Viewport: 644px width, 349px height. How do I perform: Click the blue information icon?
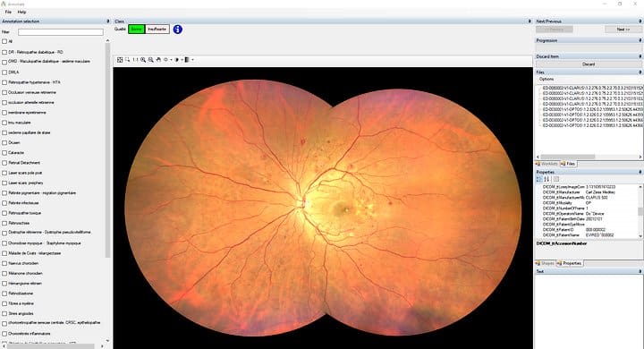pyautogui.click(x=177, y=30)
